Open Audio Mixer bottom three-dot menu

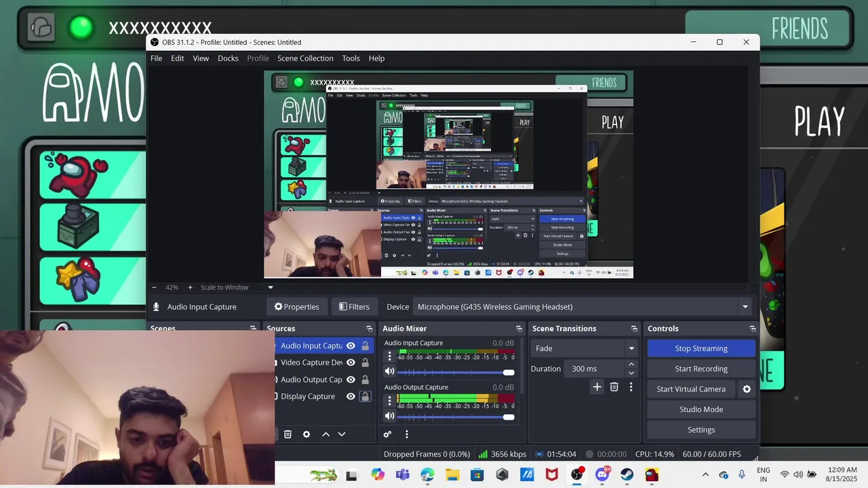click(407, 434)
